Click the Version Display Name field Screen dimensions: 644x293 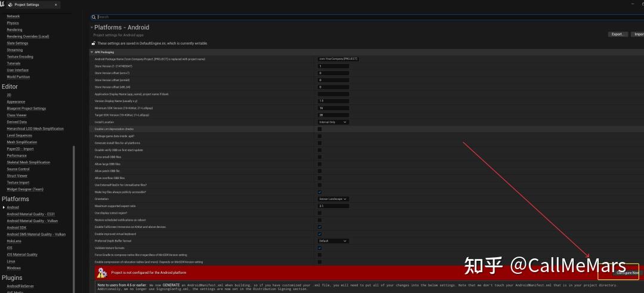tap(333, 101)
